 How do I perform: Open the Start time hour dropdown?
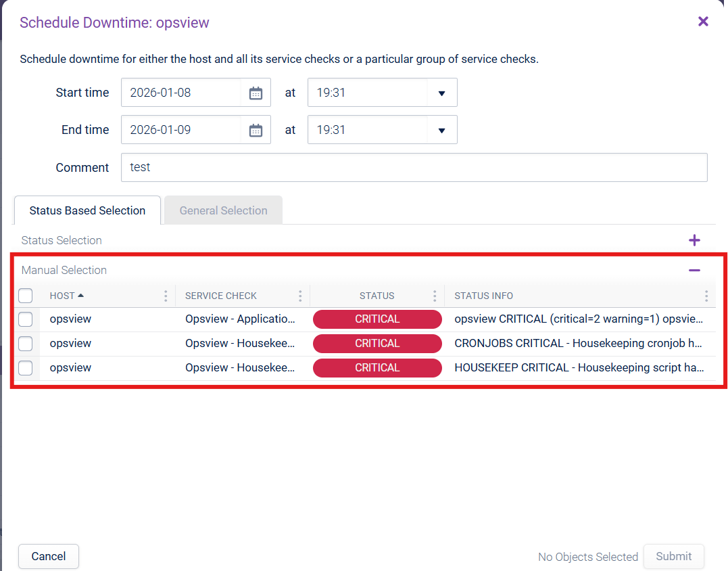click(x=441, y=93)
